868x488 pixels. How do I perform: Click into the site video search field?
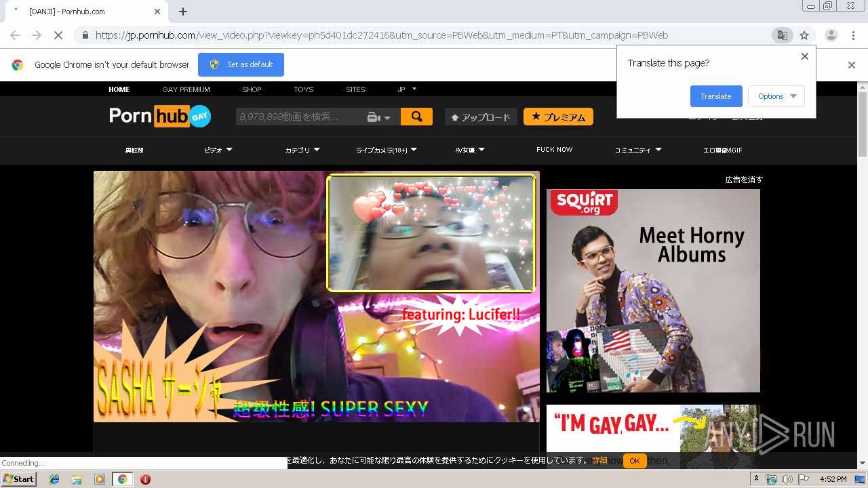click(298, 117)
